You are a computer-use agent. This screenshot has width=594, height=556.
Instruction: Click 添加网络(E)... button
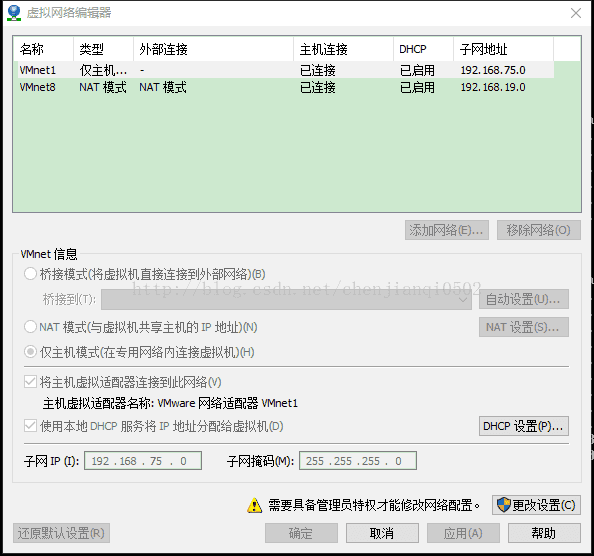click(447, 230)
